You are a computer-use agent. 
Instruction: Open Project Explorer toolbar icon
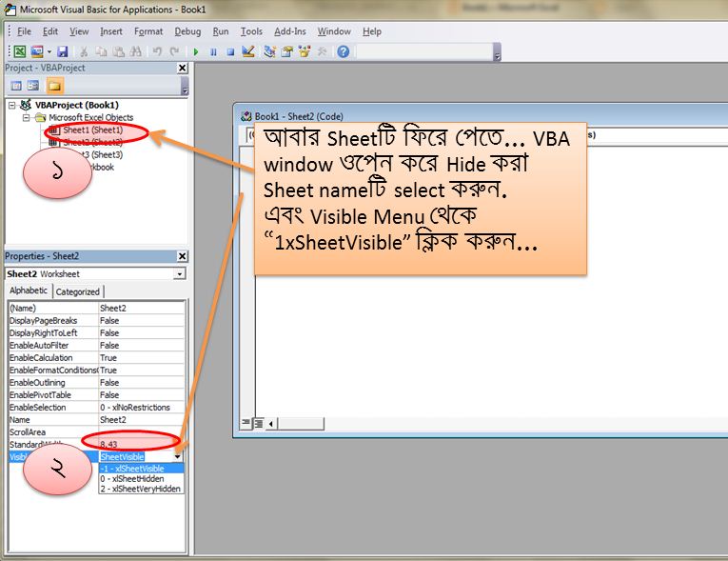click(x=269, y=51)
